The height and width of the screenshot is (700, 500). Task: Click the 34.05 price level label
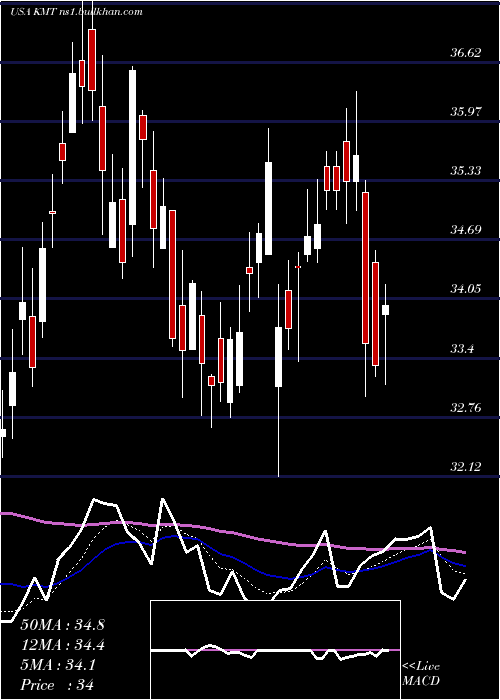pos(466,289)
